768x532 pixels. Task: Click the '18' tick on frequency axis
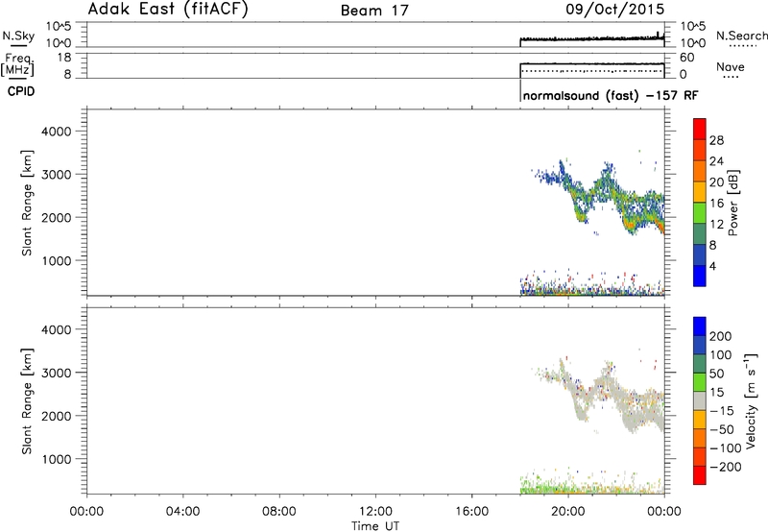[64, 58]
